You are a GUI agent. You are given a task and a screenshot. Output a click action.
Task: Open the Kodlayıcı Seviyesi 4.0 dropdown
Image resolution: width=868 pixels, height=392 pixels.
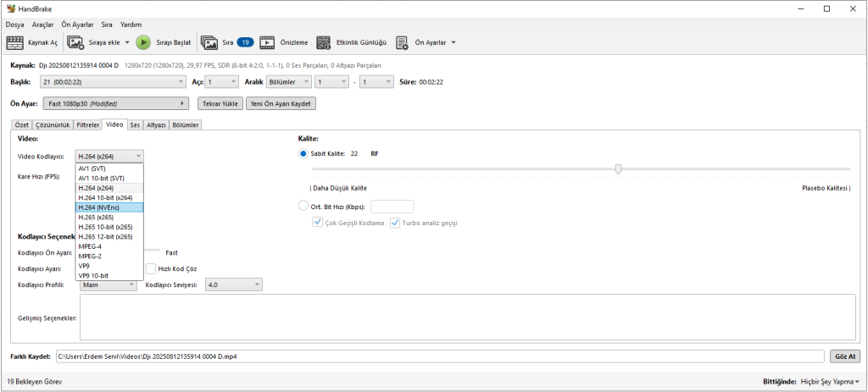tap(234, 284)
